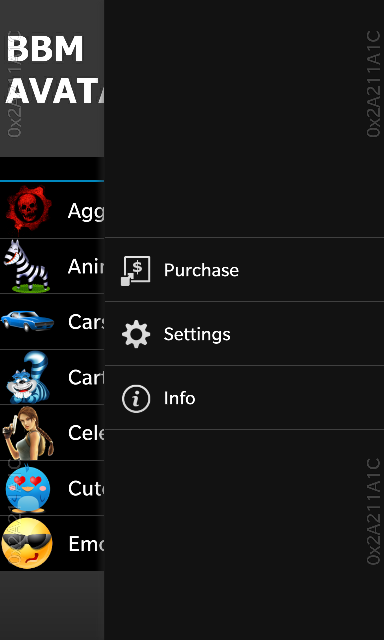Select the blue car avatar icon
The height and width of the screenshot is (640, 384).
(x=27, y=321)
